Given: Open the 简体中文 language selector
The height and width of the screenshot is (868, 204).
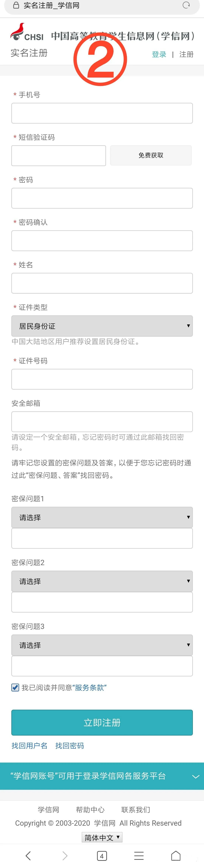Looking at the screenshot, I should [x=102, y=837].
